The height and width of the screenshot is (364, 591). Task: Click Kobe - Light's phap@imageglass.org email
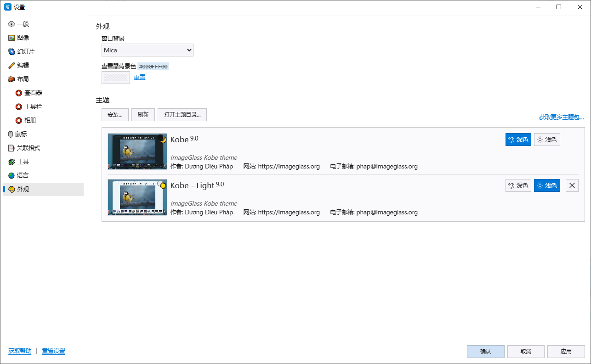(x=387, y=213)
